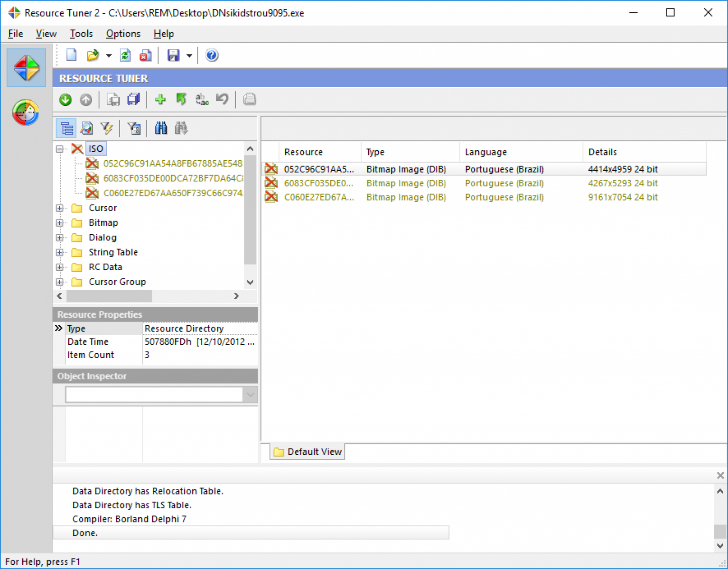Open the Object Inspector combo box
This screenshot has height=569, width=728.
[x=250, y=395]
